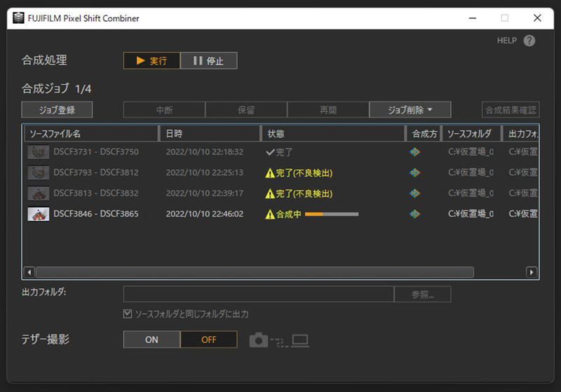The width and height of the screenshot is (561, 392).
Task: Sort by 状態 column header
Action: [334, 134]
